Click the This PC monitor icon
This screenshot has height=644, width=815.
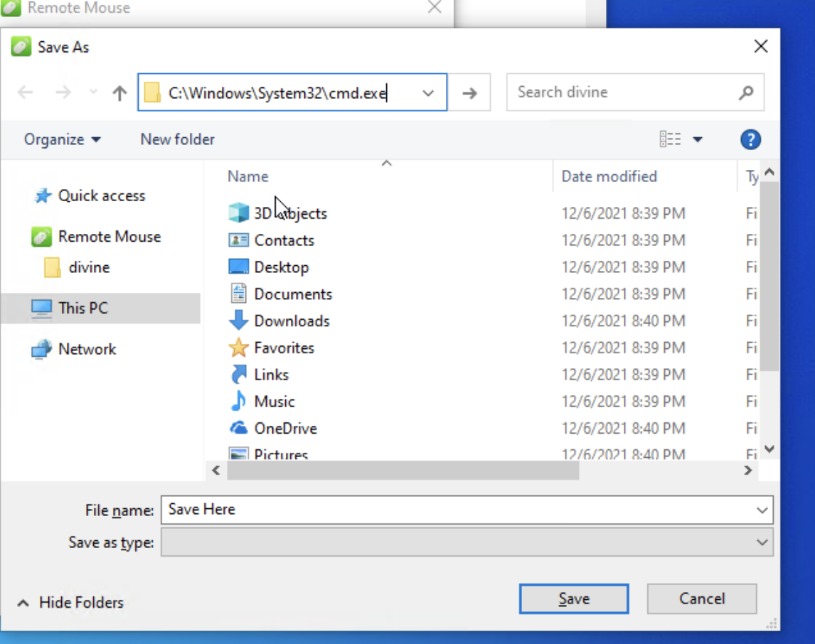(x=41, y=308)
